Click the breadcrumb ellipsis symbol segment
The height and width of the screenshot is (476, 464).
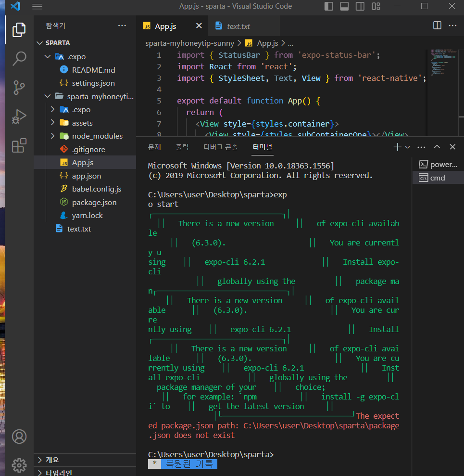click(x=290, y=44)
